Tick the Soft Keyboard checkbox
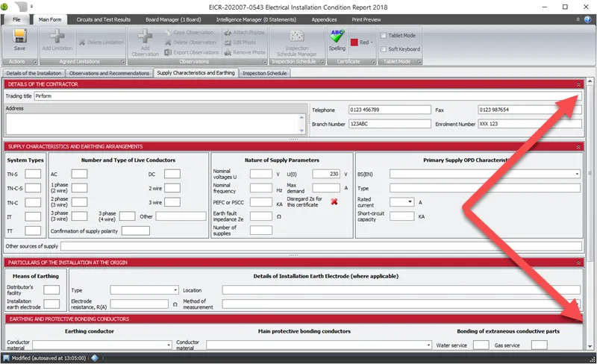 coord(384,49)
